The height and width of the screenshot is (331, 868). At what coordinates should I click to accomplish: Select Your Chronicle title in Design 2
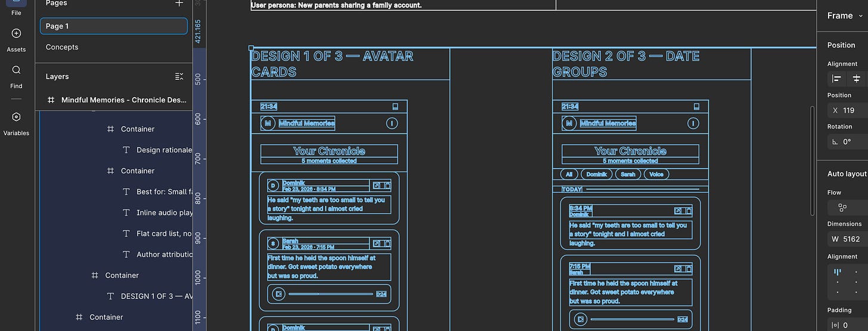click(x=630, y=151)
